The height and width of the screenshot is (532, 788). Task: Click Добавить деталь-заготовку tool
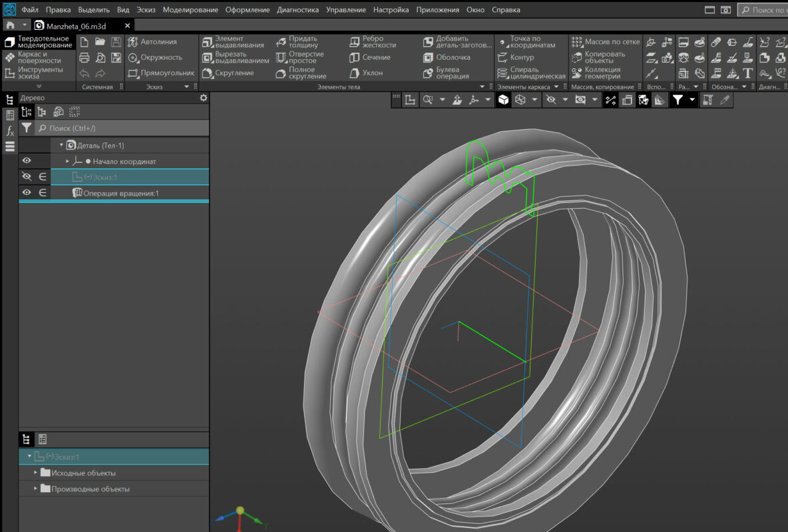457,42
